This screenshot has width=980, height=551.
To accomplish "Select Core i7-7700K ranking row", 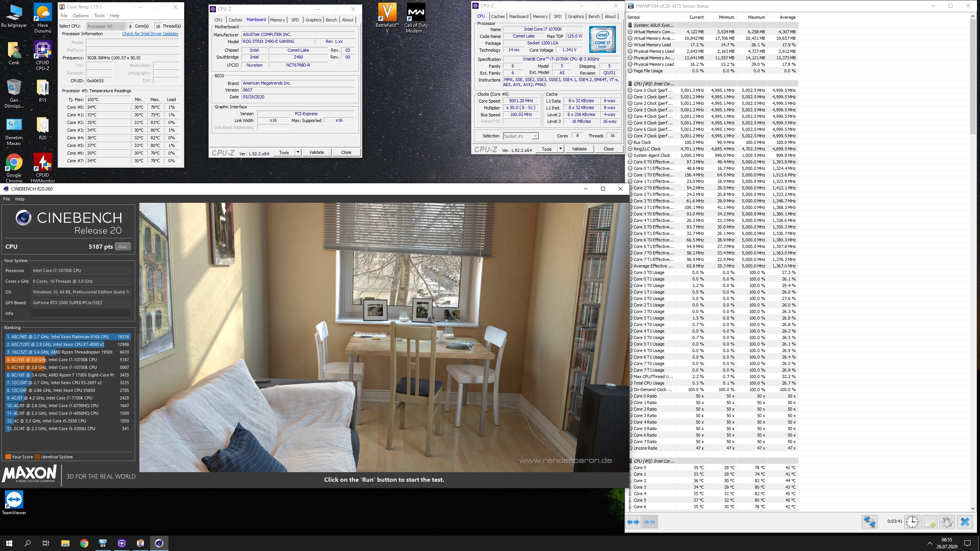I will coord(68,398).
